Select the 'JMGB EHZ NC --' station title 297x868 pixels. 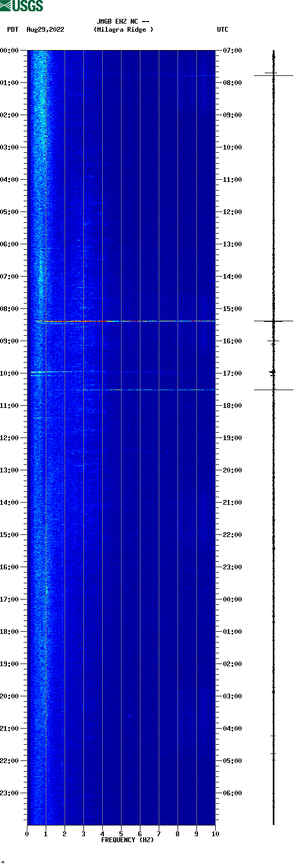tap(123, 22)
